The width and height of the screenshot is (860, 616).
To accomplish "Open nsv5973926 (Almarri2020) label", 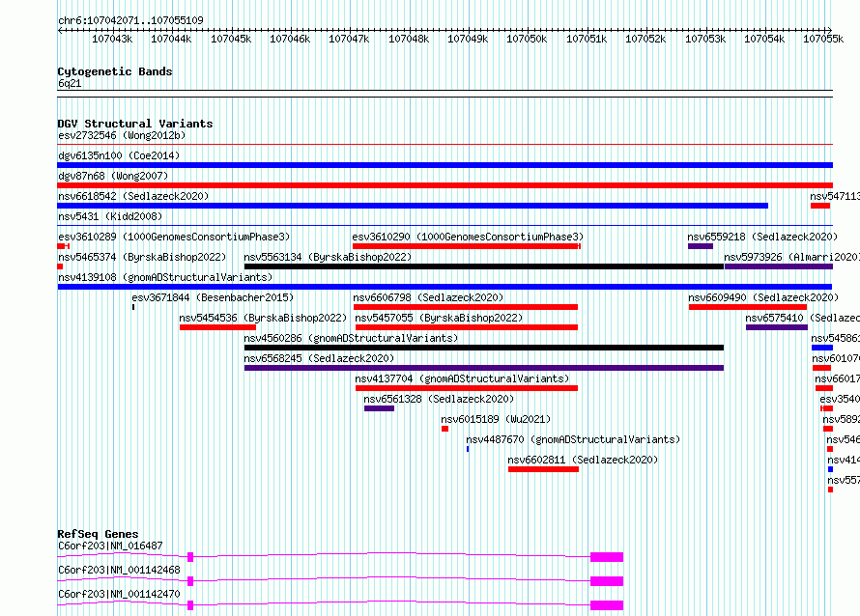I will (x=791, y=257).
